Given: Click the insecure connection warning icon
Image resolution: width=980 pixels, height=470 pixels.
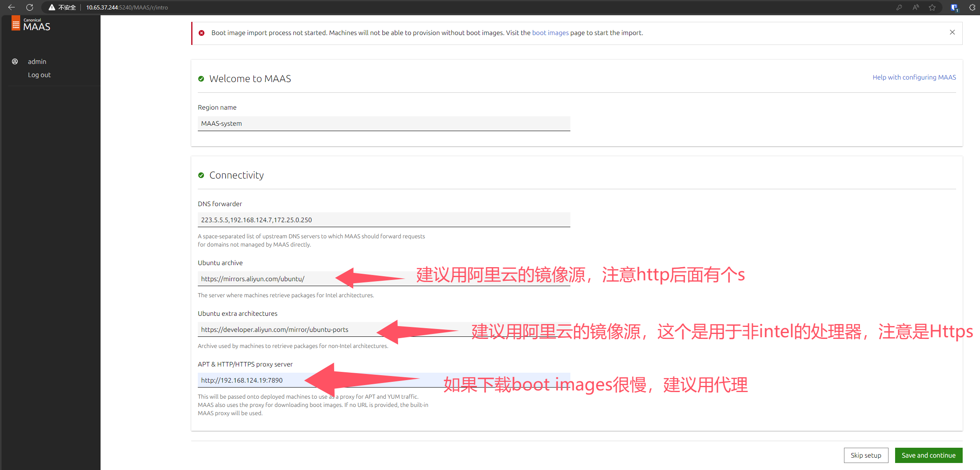Looking at the screenshot, I should click(x=52, y=7).
